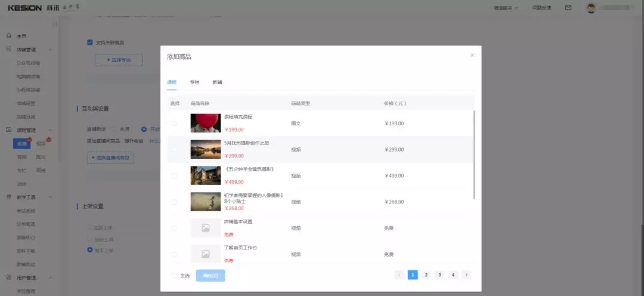644x296 pixels.
Task: Click the 主页 home icon in sidebar
Action: (9, 36)
